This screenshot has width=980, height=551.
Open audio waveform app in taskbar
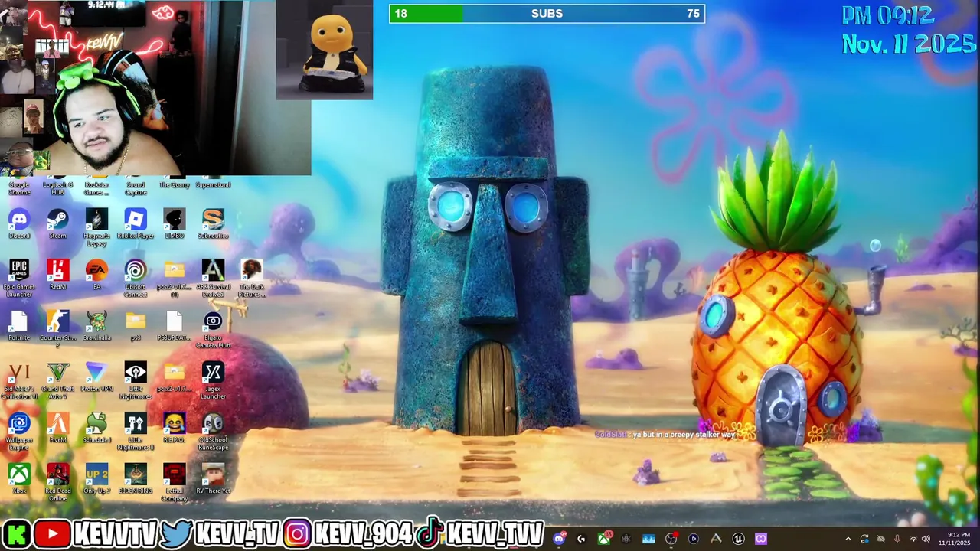648,539
